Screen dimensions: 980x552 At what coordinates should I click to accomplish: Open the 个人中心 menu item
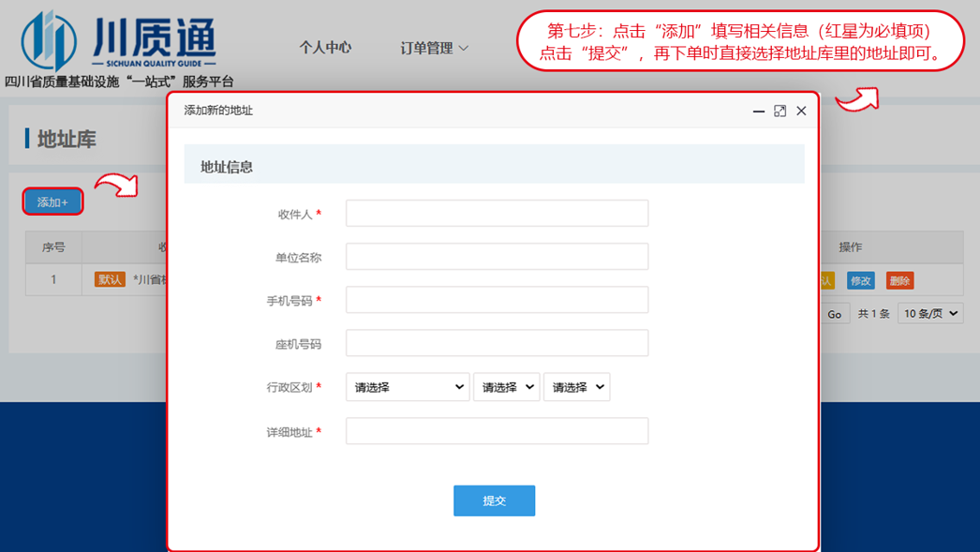coord(325,48)
